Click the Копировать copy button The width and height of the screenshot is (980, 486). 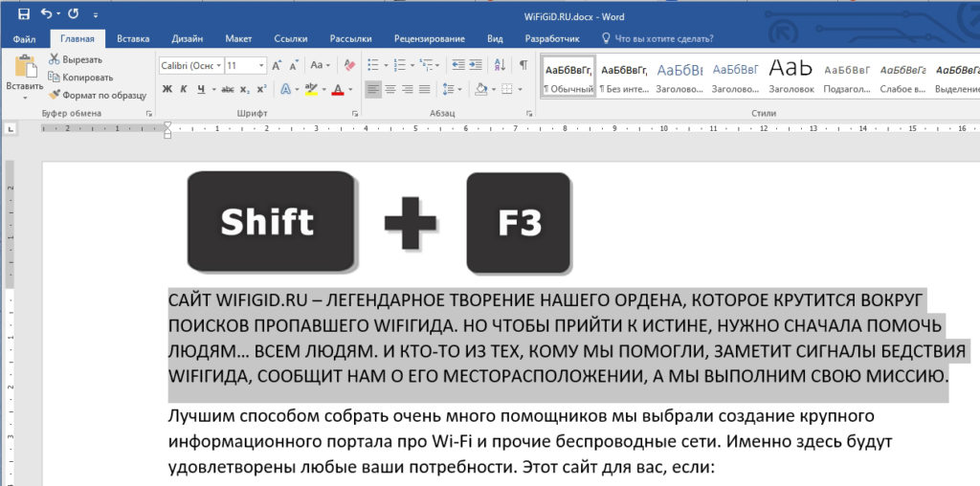pos(81,77)
